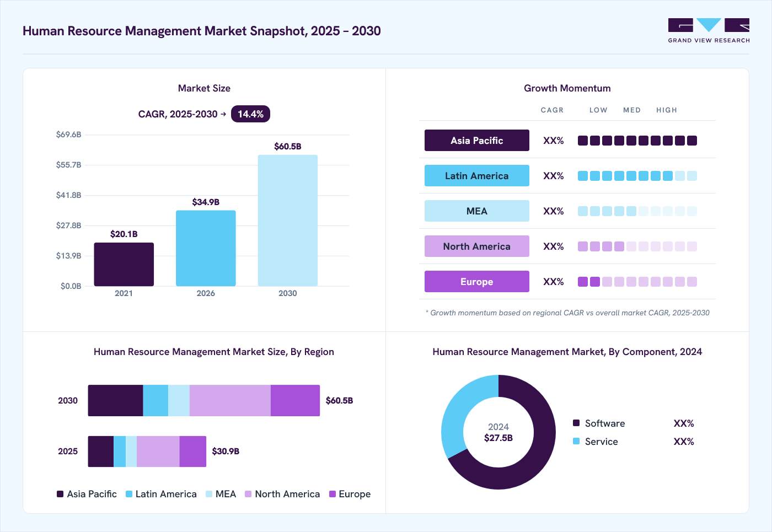
Task: Click the MEA segment in 2030 bar
Action: 179,400
